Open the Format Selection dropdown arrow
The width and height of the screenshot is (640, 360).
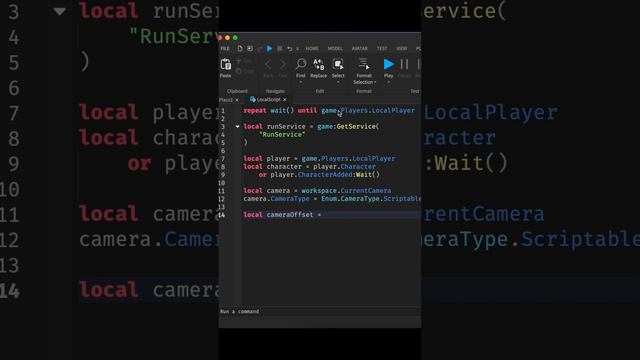pos(375,82)
